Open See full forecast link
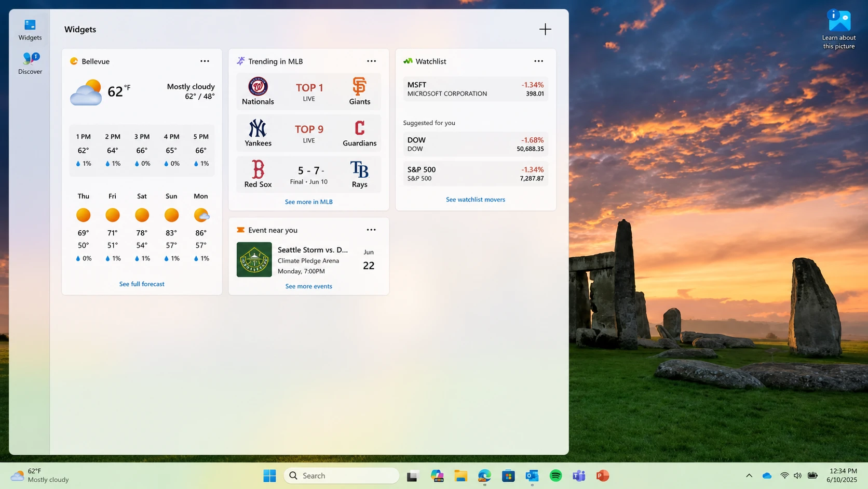The image size is (868, 489). coord(142,284)
